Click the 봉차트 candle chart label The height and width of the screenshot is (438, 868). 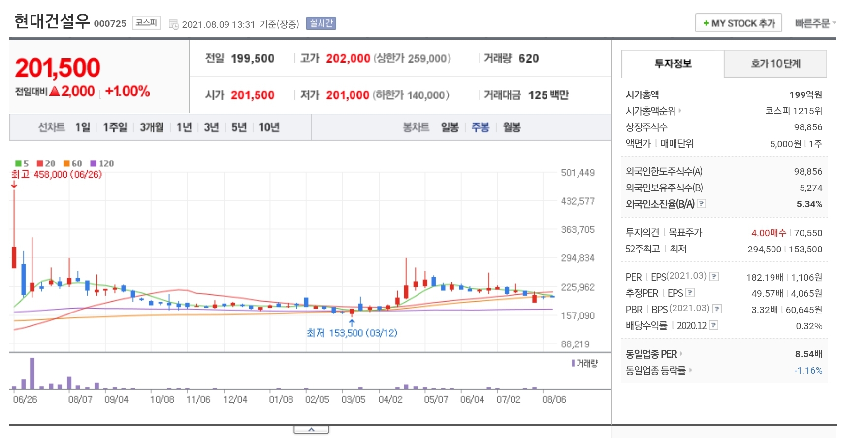[x=416, y=127]
